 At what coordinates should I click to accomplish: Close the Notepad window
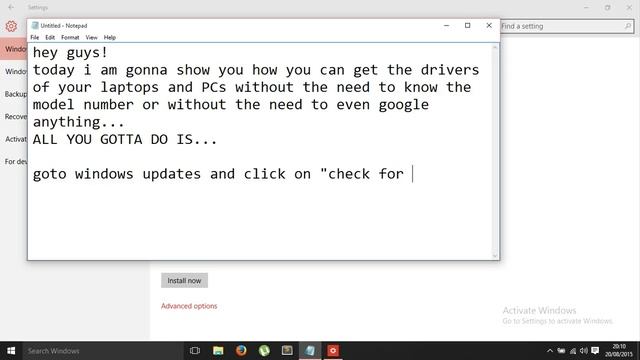[x=489, y=25]
